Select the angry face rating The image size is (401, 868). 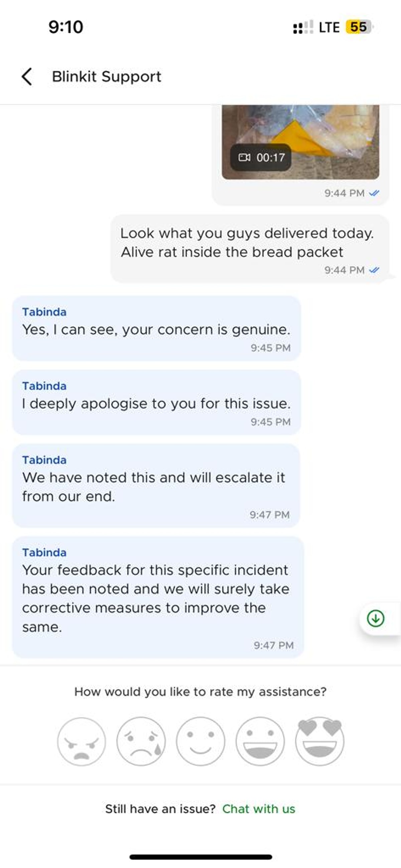click(81, 741)
